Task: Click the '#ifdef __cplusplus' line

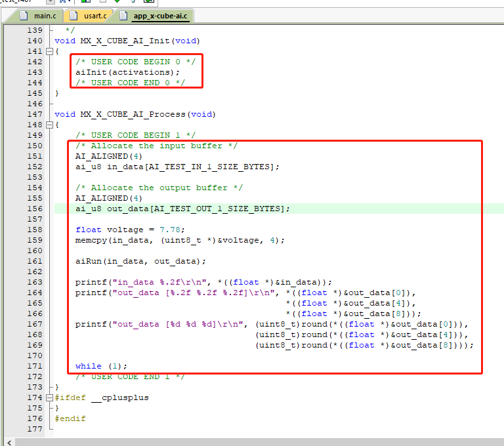Action: click(102, 397)
